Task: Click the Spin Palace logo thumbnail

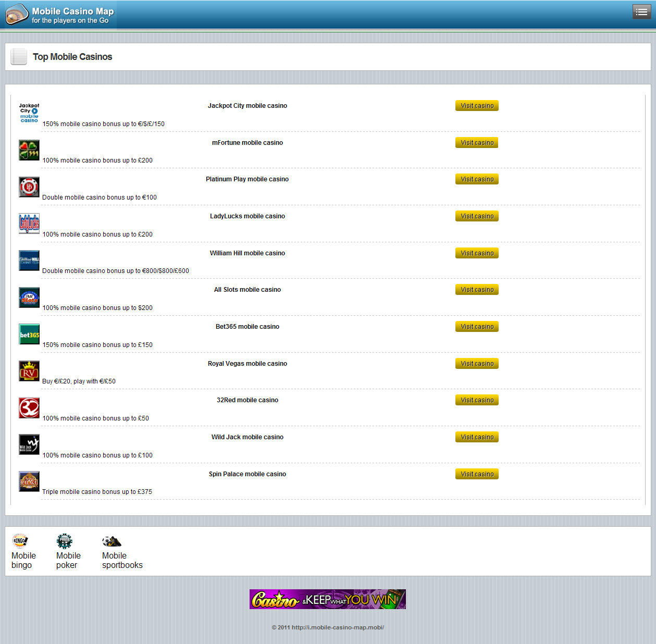Action: click(x=29, y=482)
